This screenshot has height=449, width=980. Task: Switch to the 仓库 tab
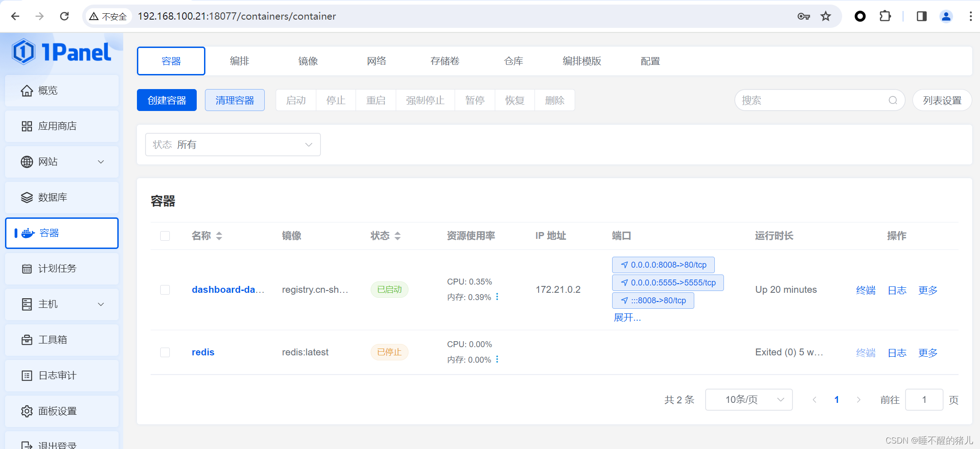pos(514,61)
